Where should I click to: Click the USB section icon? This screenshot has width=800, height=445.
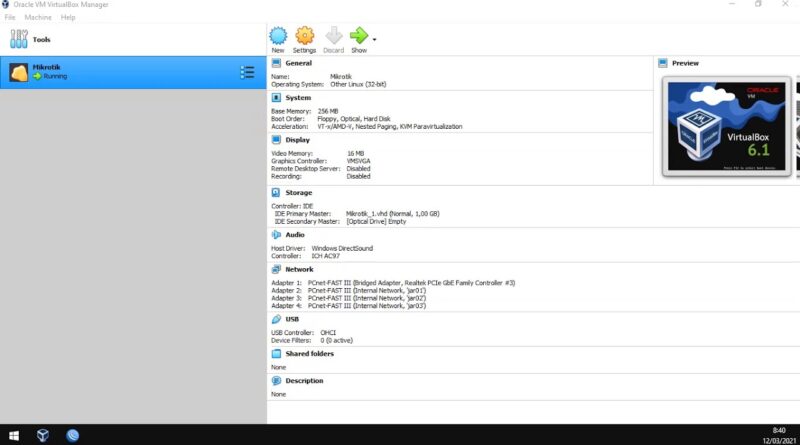pyautogui.click(x=276, y=319)
